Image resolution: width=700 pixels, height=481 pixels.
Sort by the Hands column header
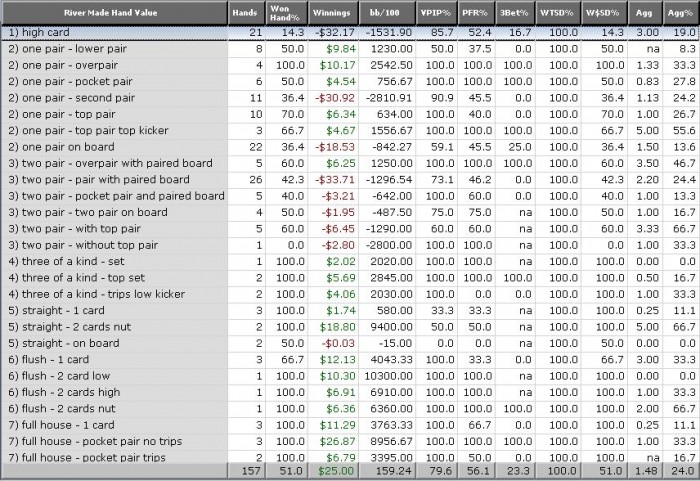[x=246, y=13]
